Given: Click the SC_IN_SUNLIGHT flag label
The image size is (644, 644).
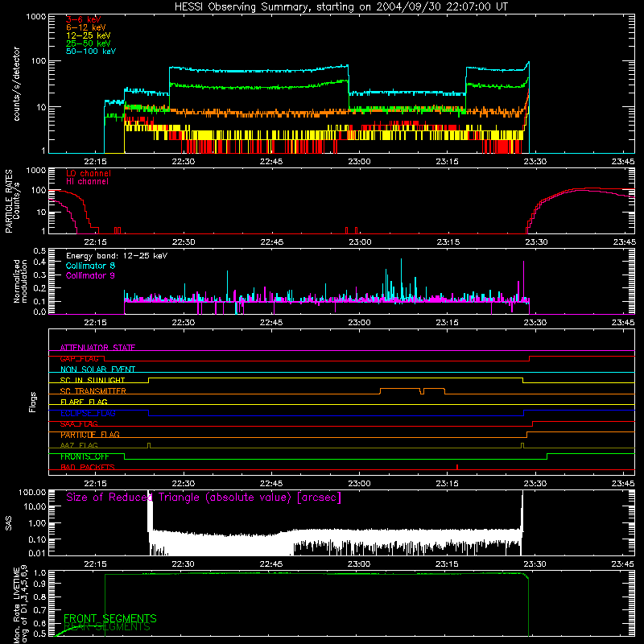Looking at the screenshot, I should point(93,380).
